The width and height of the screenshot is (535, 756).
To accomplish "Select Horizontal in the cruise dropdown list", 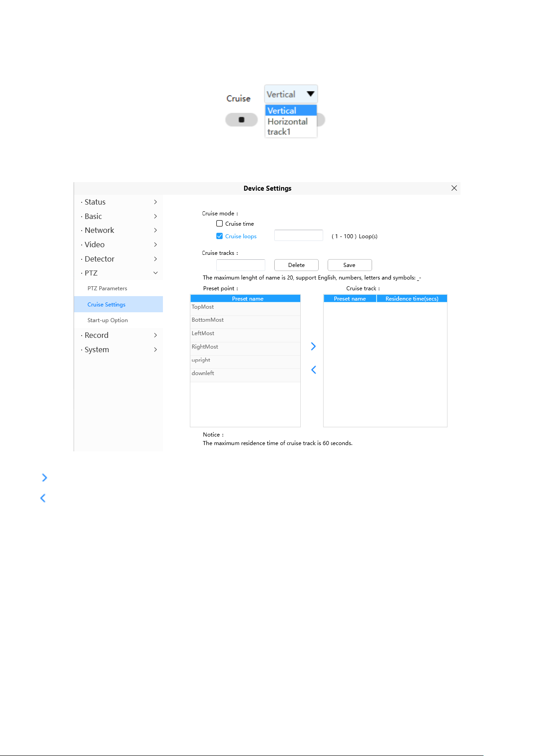I will pyautogui.click(x=291, y=121).
